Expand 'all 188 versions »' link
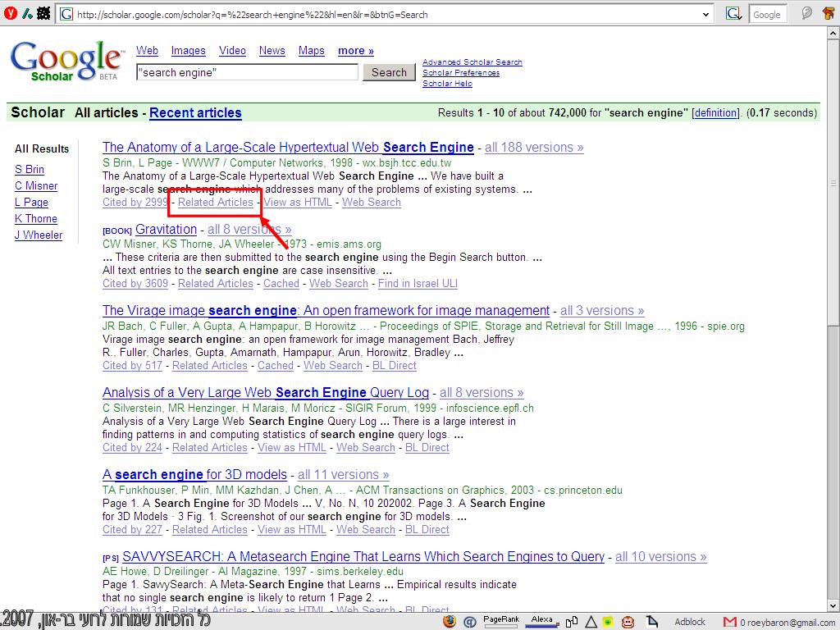Screen dimensions: 840x630 [534, 148]
